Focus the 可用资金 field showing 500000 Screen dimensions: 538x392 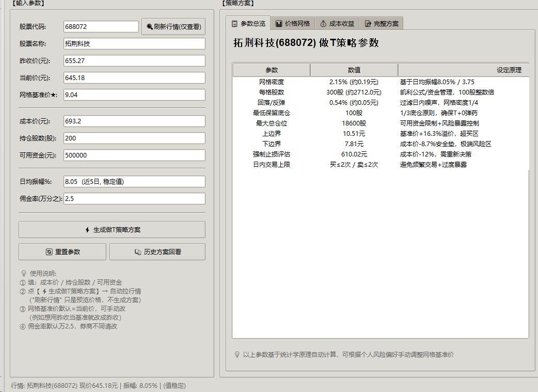click(x=134, y=155)
